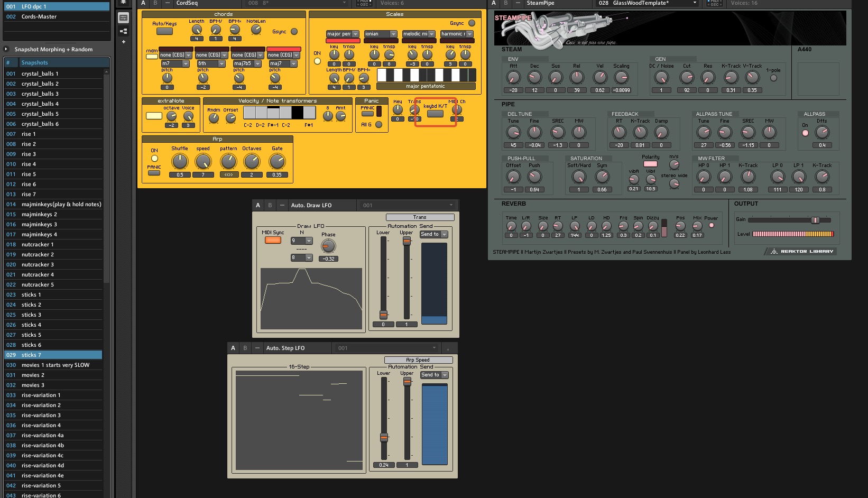Click the SteamPipe MIDI OSC indicator icon
Viewport: 868px width, 498px height.
coord(714,3)
